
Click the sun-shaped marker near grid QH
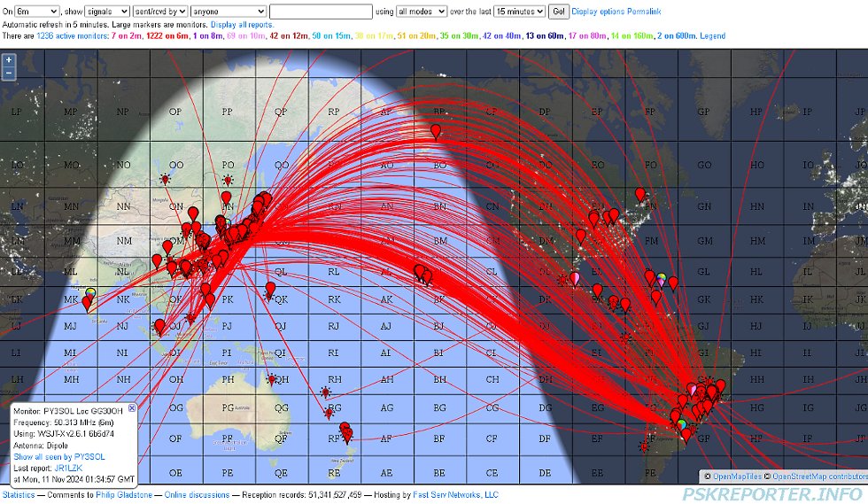(271, 379)
